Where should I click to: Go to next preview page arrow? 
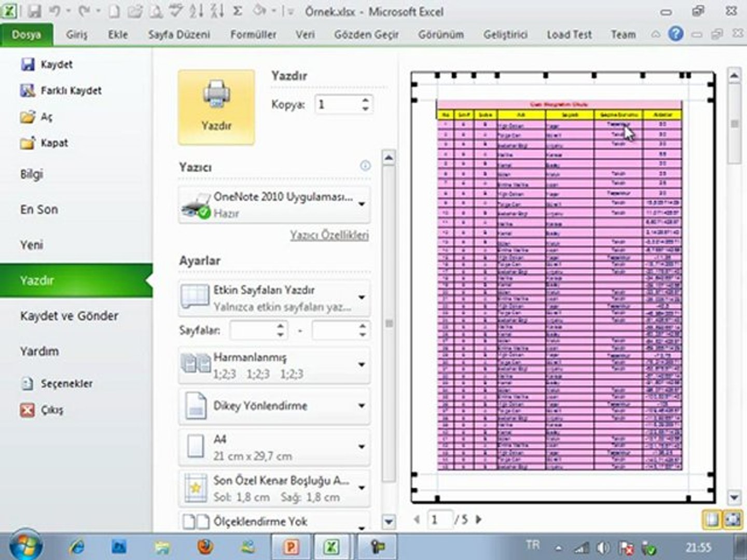tap(479, 519)
